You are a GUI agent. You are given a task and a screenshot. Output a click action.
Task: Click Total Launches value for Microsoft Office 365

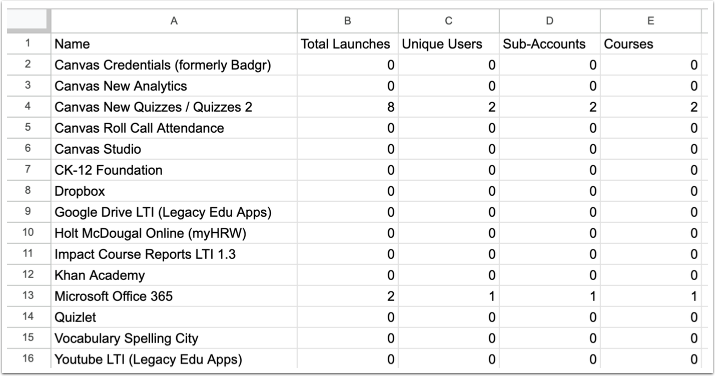tap(347, 296)
